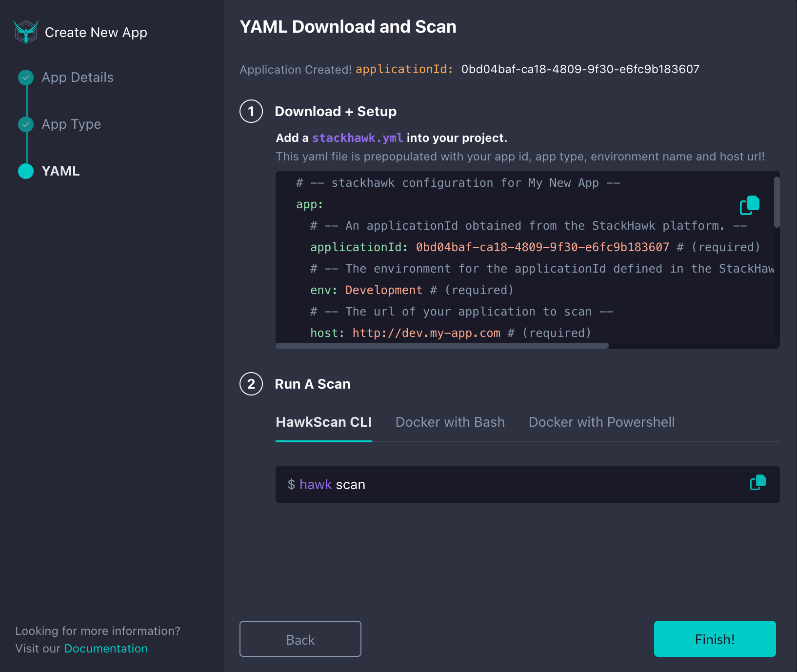Click the 'Application Created!' message
797x672 pixels.
point(296,70)
